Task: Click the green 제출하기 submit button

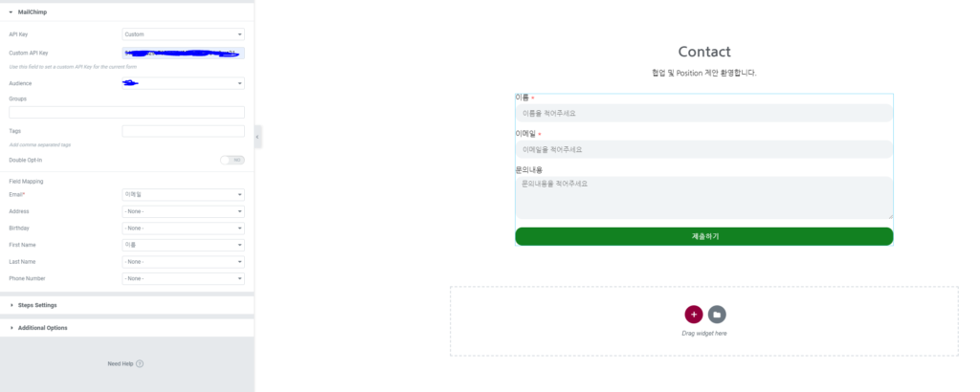Action: tap(703, 236)
